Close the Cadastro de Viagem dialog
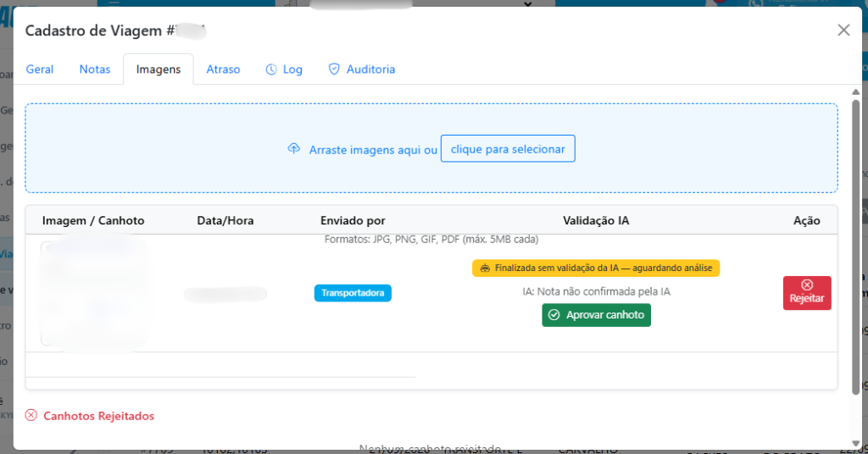 tap(843, 30)
